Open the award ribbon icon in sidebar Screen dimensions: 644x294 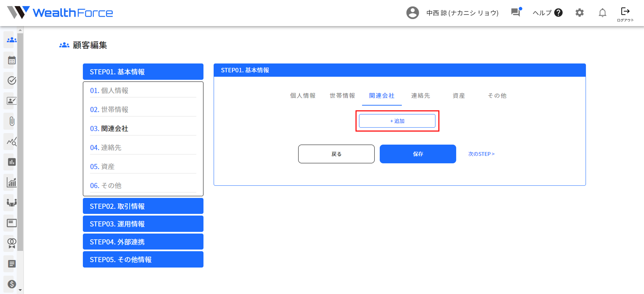coord(12,243)
